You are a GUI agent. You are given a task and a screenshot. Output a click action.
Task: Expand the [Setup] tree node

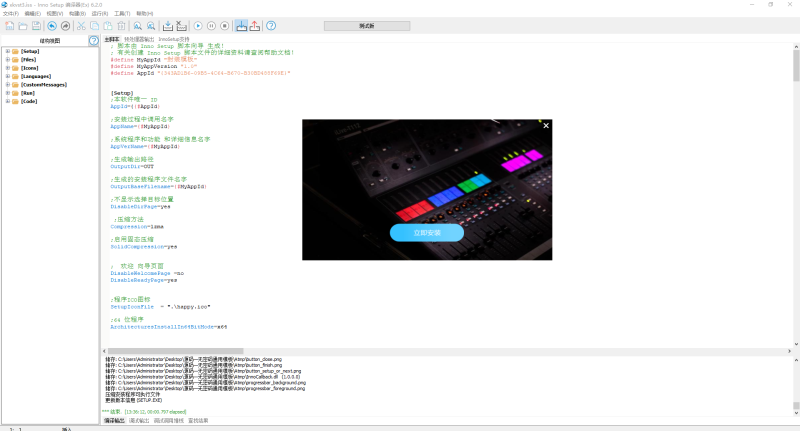(8, 51)
